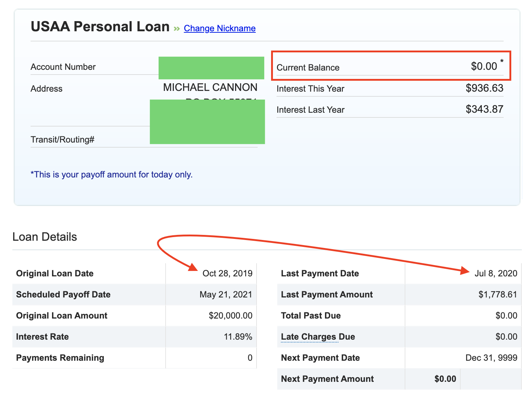Click the Total Past Due label

click(311, 316)
